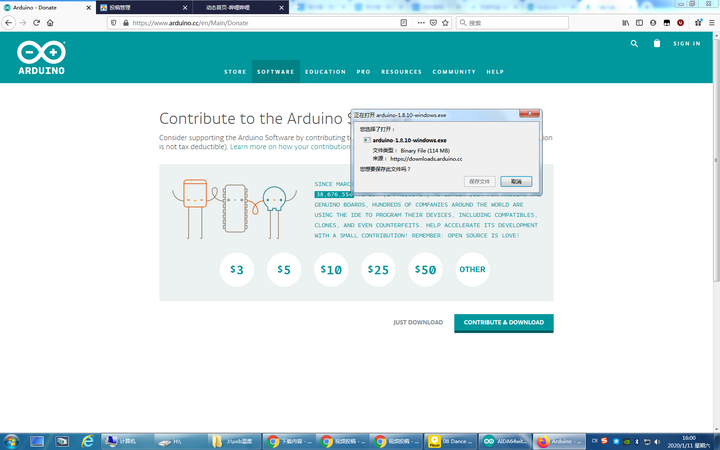Select the $5 contribution
The image size is (720, 450).
(x=284, y=270)
